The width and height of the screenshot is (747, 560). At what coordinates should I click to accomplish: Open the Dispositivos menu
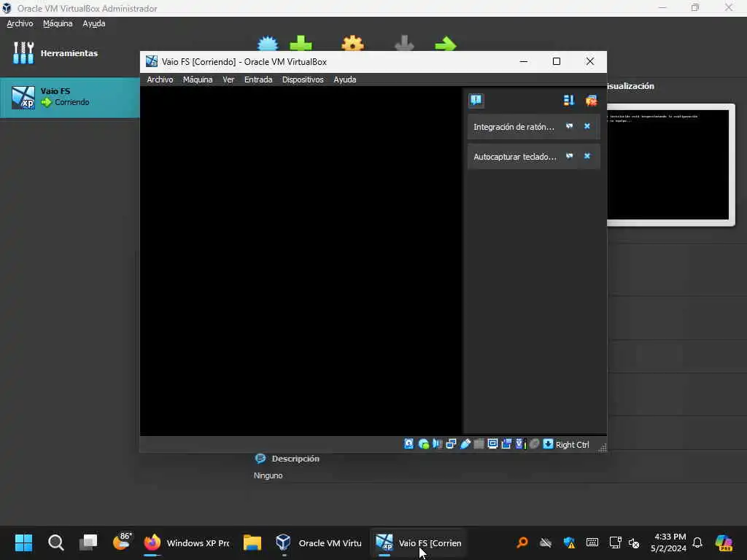[303, 79]
